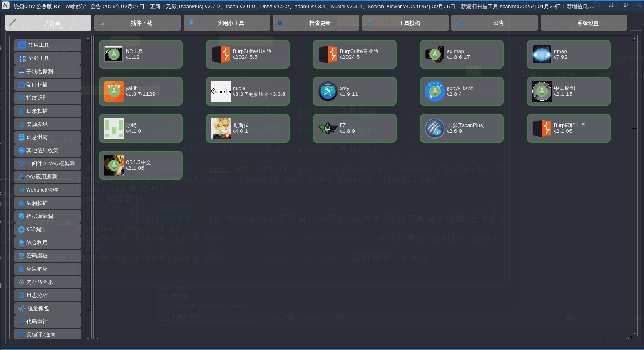Screen dimensions: 644x350
Task: Click the EZ tool icon
Action: pyautogui.click(x=328, y=128)
